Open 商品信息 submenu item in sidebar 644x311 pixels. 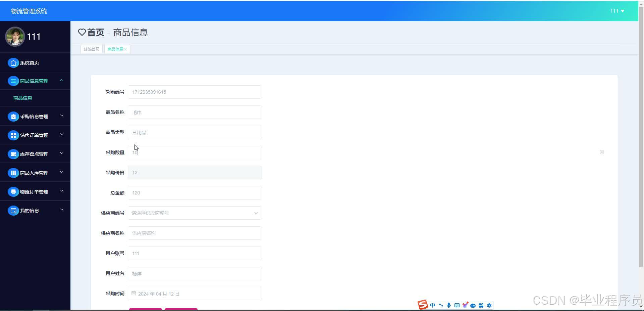tap(23, 98)
